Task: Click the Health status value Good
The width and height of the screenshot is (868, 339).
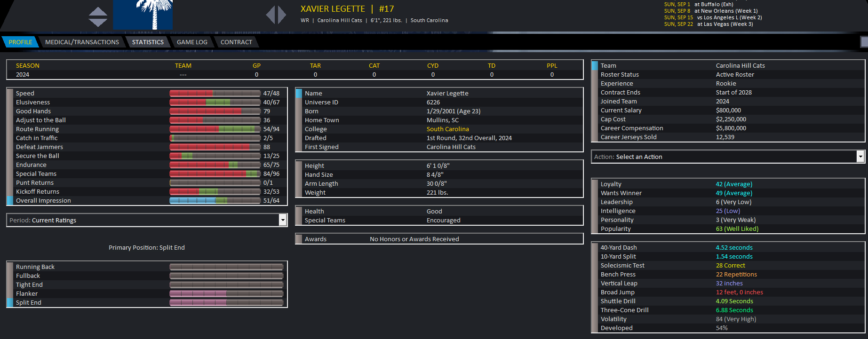Action: tap(434, 211)
